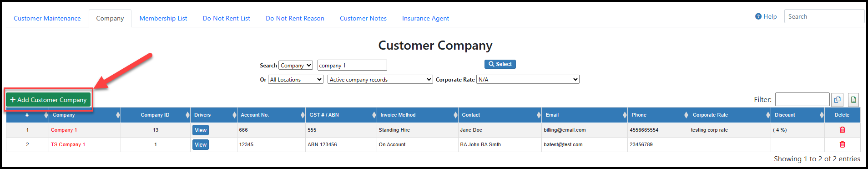The image size is (868, 169).
Task: Click into the Filter text field
Action: pyautogui.click(x=802, y=99)
